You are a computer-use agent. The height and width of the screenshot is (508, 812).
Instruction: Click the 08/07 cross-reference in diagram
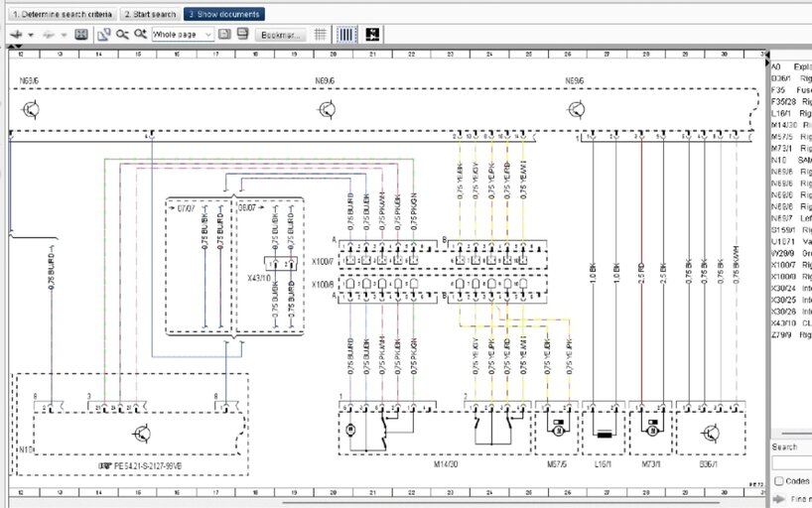(x=247, y=207)
